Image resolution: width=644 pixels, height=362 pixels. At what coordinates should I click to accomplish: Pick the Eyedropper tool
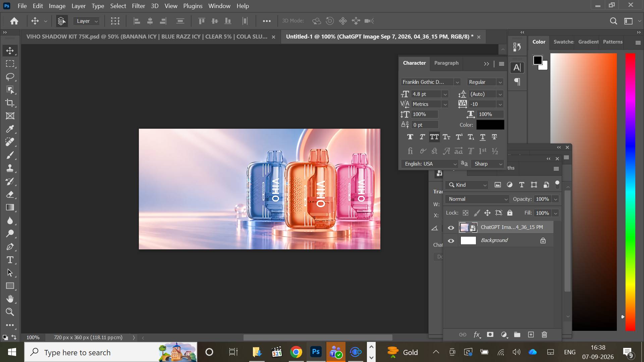click(x=10, y=129)
